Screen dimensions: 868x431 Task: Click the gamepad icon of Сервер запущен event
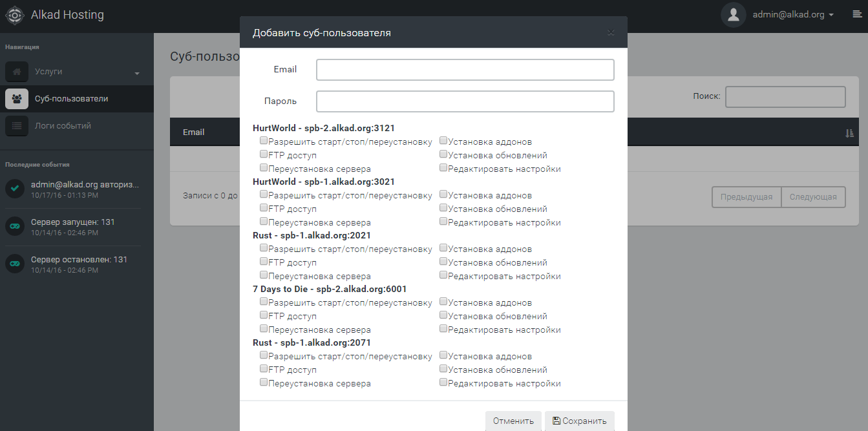tap(15, 226)
